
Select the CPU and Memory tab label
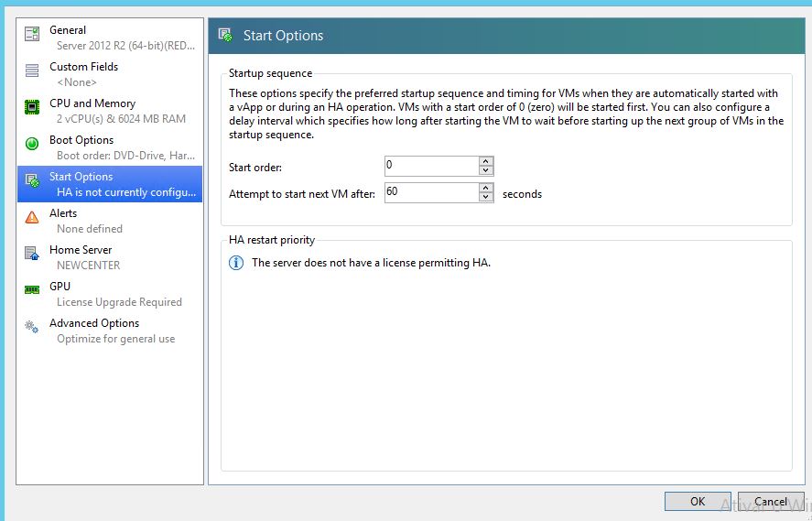pyautogui.click(x=92, y=103)
